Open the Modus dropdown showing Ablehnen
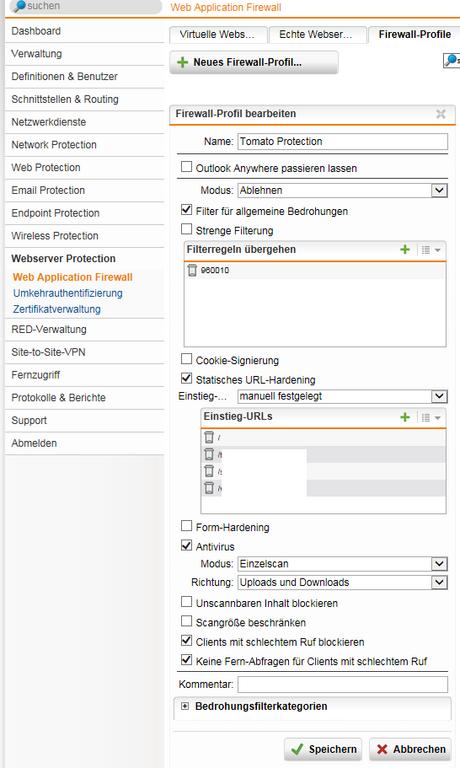 click(x=342, y=190)
